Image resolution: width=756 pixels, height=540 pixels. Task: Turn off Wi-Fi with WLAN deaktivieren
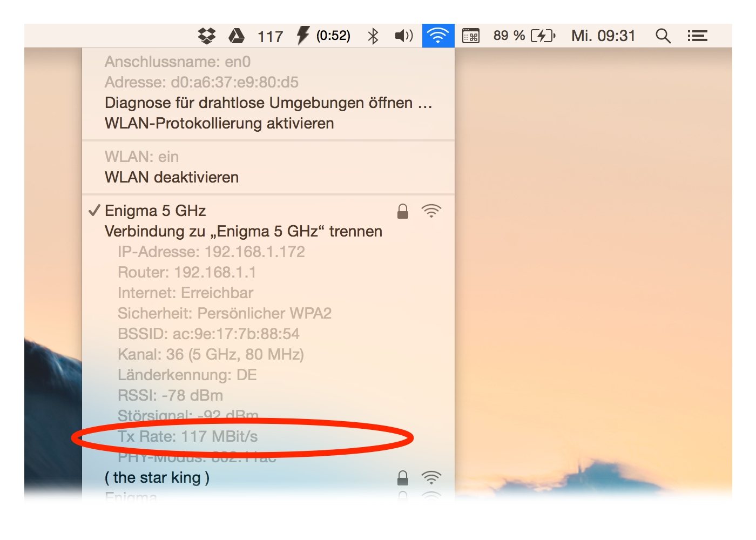(x=172, y=177)
